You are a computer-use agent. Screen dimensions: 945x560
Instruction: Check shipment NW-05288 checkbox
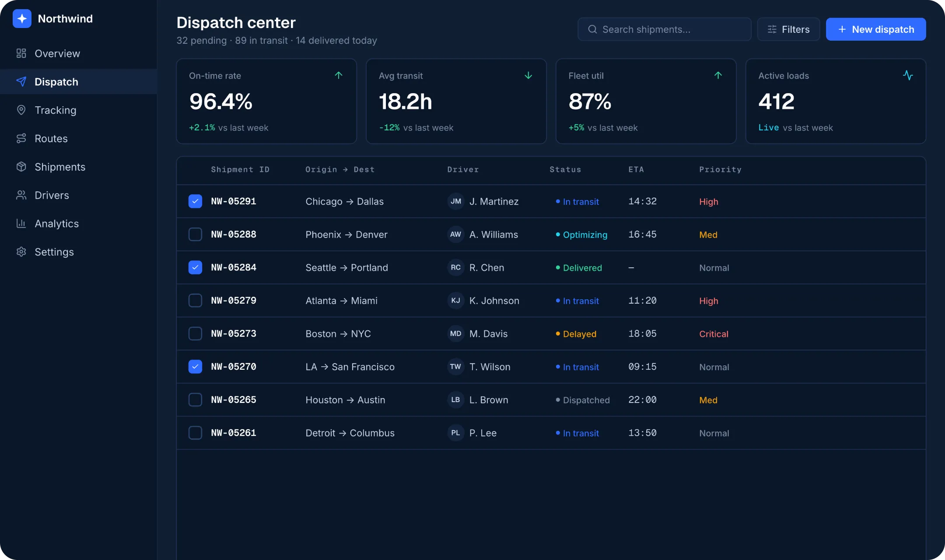[x=195, y=234]
